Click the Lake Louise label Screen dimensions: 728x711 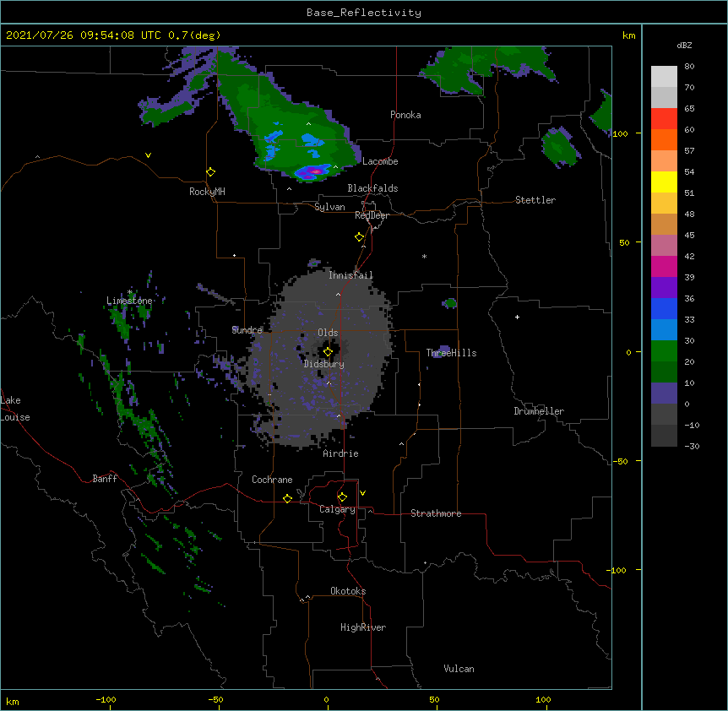(x=15, y=409)
